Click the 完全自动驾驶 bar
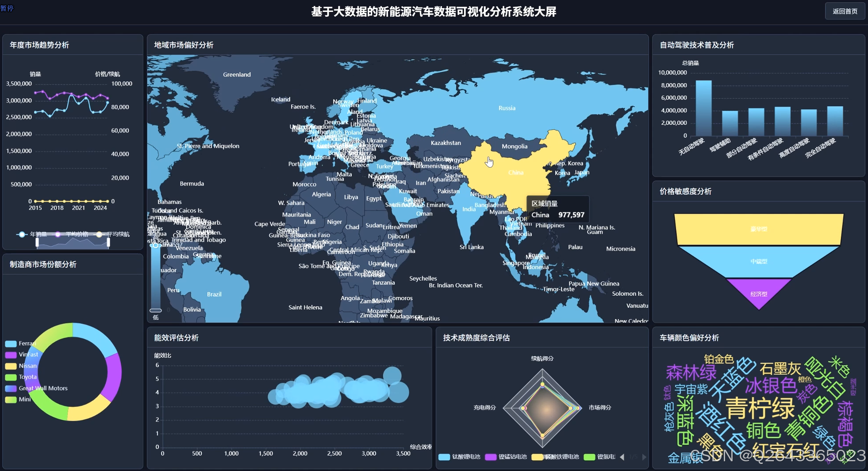The image size is (868, 471). pos(835,121)
